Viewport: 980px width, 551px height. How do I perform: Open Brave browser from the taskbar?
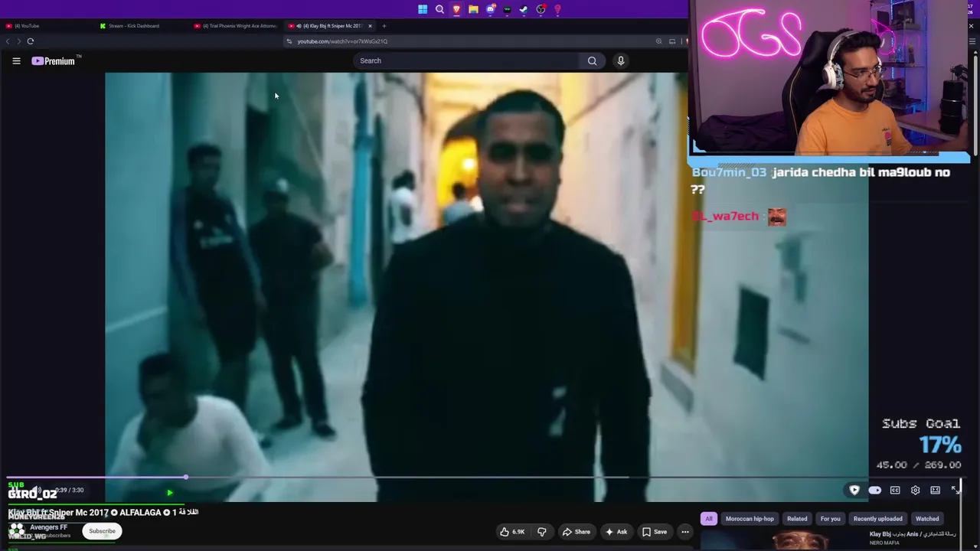coord(456,9)
